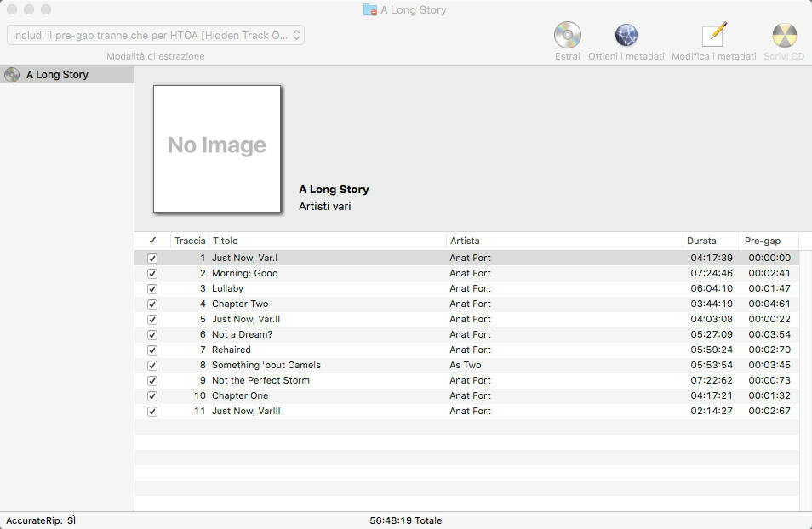Click the AccurateRip: SÌ status
Viewport: 812px width, 529px height.
click(41, 520)
